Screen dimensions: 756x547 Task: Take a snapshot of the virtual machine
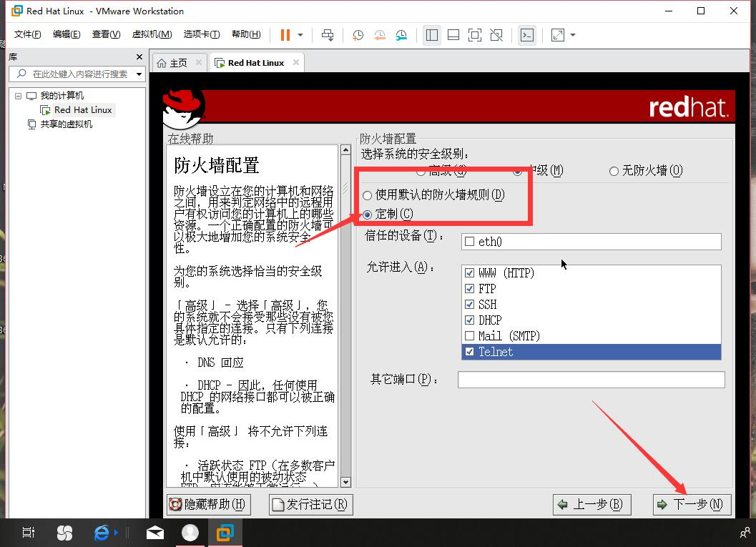(358, 35)
